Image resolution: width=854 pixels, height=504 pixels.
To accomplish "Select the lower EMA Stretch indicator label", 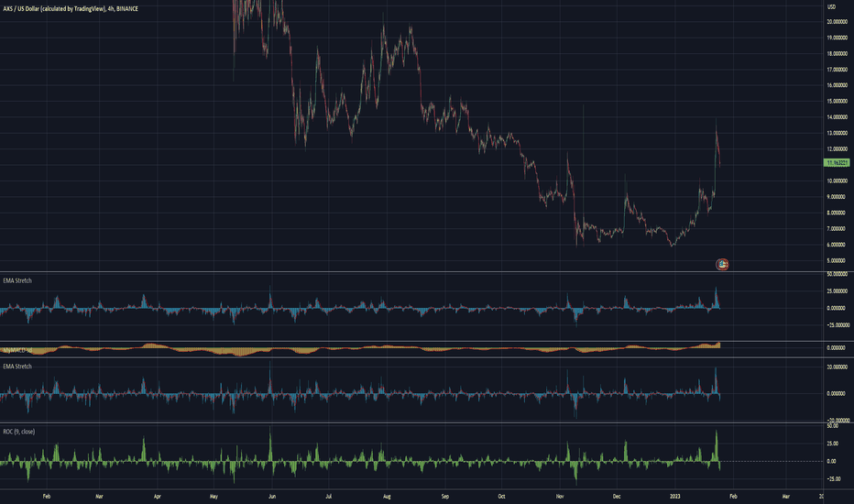I will 17,367.
